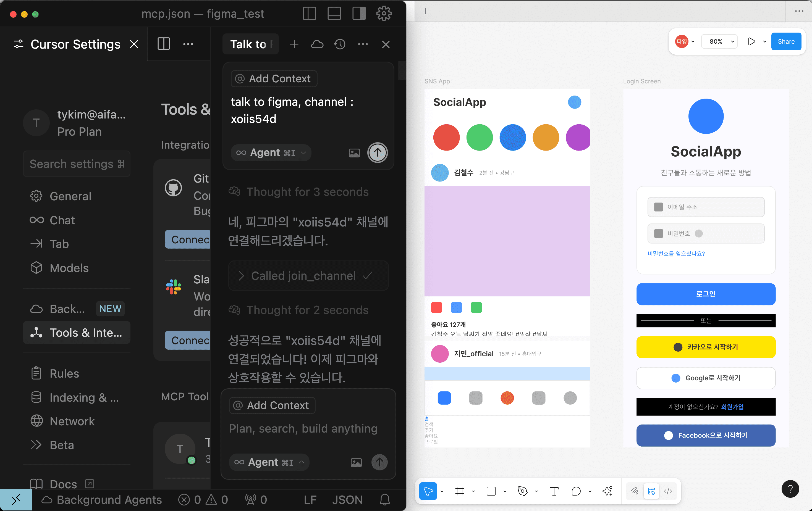Viewport: 812px width, 511px height.
Task: Open General settings section
Action: [x=77, y=196]
